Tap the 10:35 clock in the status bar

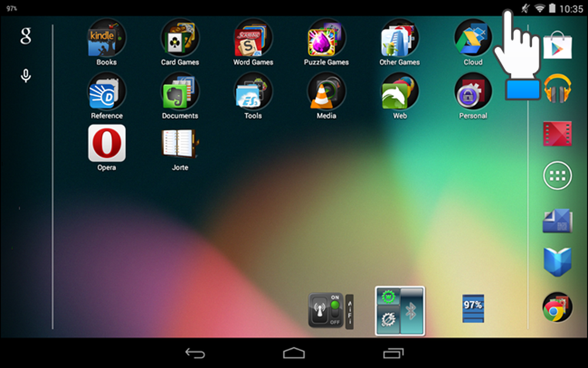[x=571, y=9]
